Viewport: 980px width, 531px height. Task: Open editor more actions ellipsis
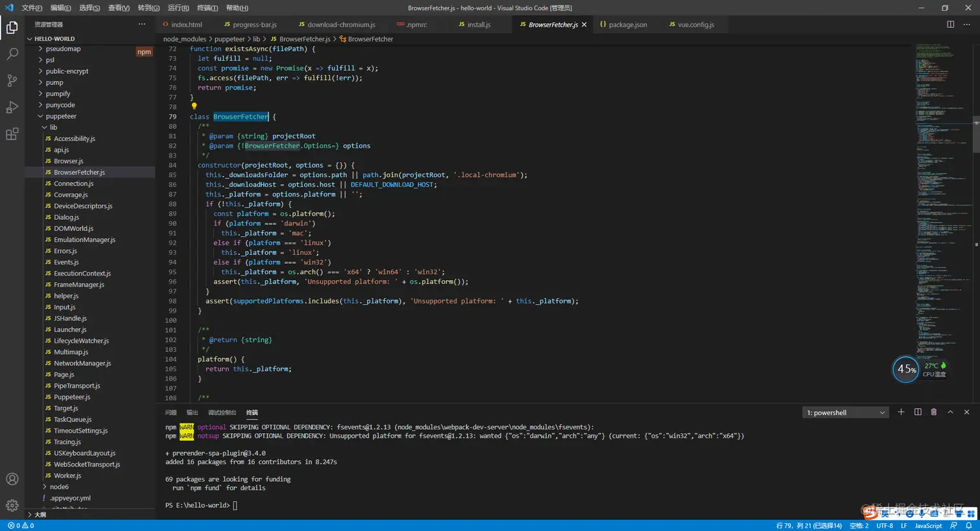tap(966, 25)
